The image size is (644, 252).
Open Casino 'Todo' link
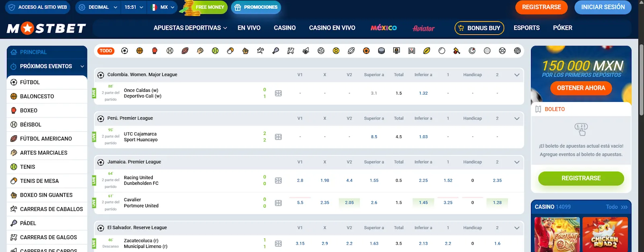[x=617, y=207]
